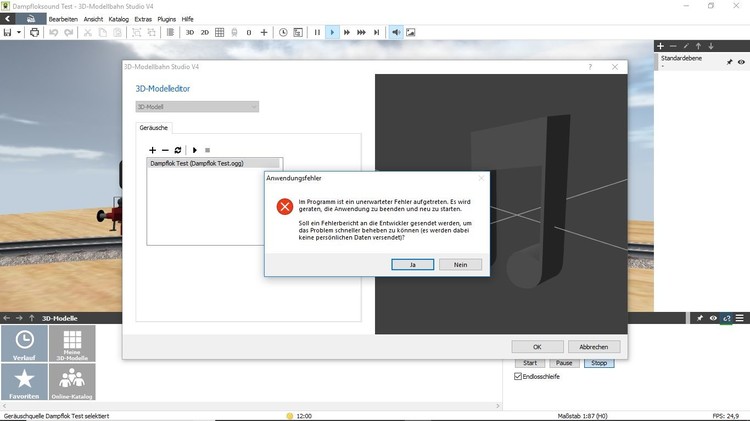The width and height of the screenshot is (750, 421).
Task: Move layer up with the up arrow
Action: tap(698, 46)
